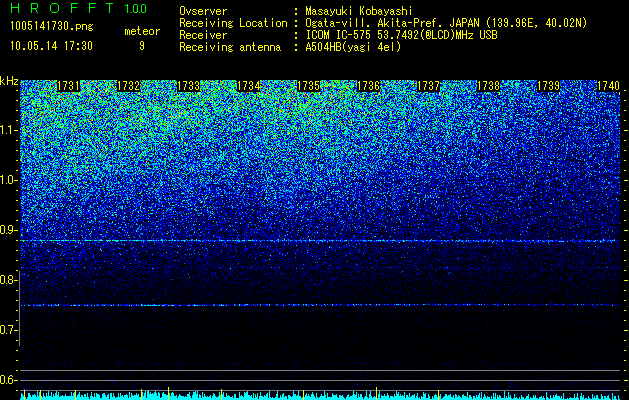Click the vertical gray range bar on the left axis
The height and width of the screenshot is (400, 629).
click(x=20, y=309)
